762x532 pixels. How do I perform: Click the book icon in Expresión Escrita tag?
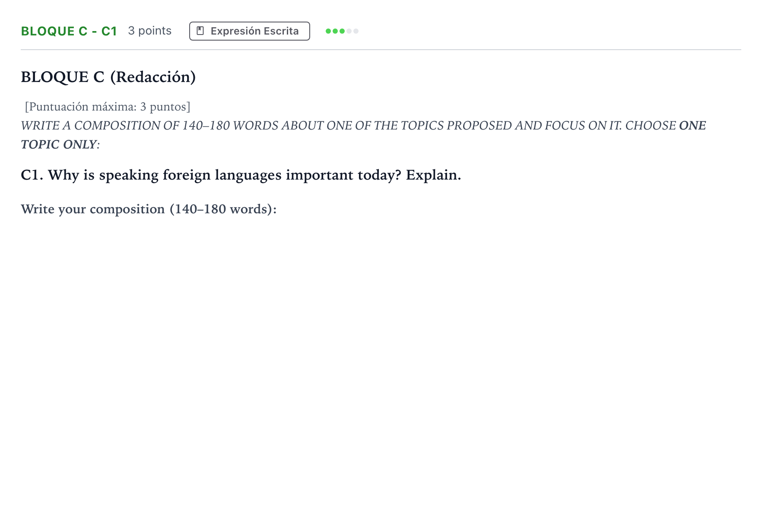(x=200, y=31)
